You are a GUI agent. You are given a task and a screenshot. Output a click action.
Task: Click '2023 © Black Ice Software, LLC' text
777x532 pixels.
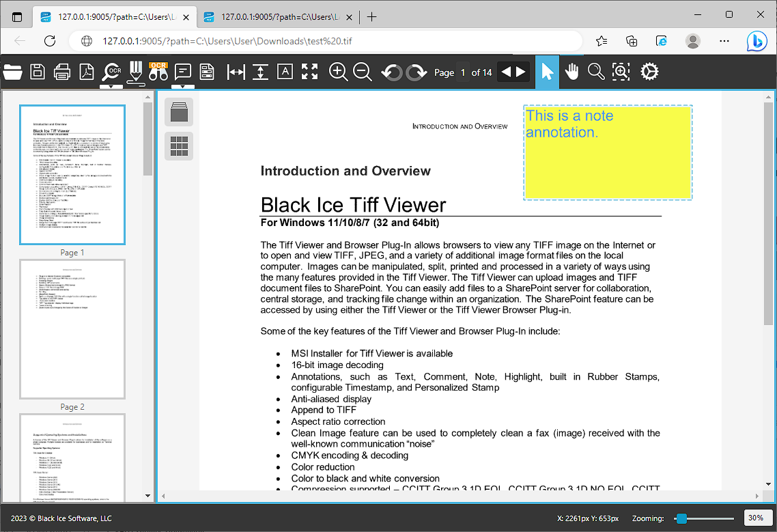pos(61,518)
